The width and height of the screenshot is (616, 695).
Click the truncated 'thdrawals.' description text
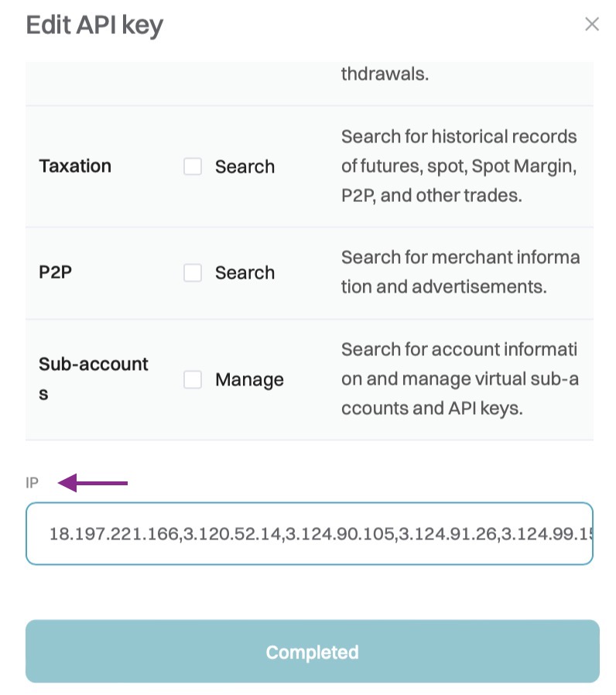(x=385, y=75)
